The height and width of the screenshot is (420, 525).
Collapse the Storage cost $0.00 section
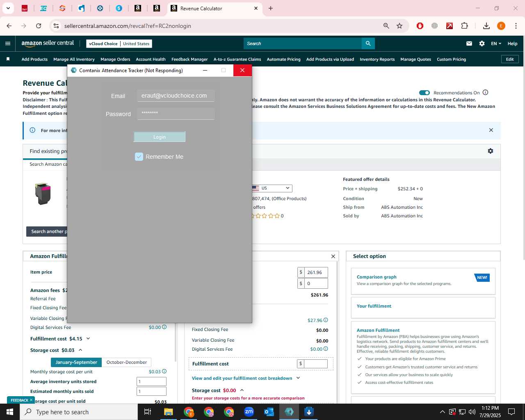point(242,390)
